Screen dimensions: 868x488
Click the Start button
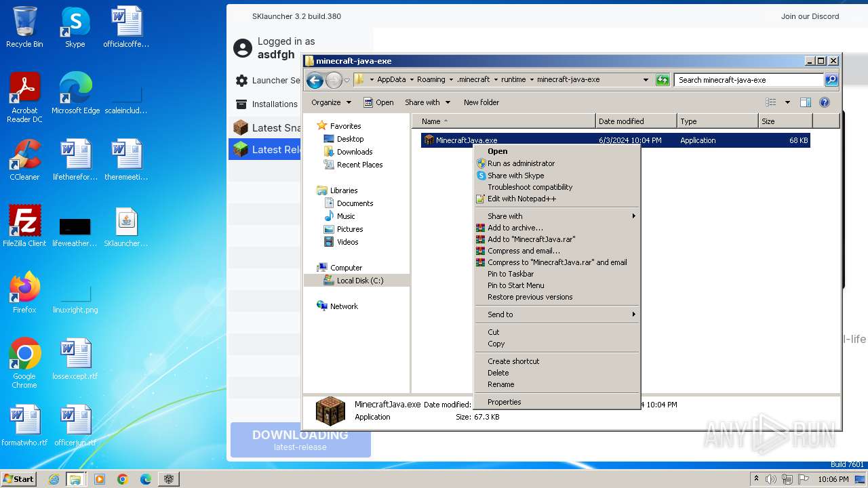coord(18,479)
